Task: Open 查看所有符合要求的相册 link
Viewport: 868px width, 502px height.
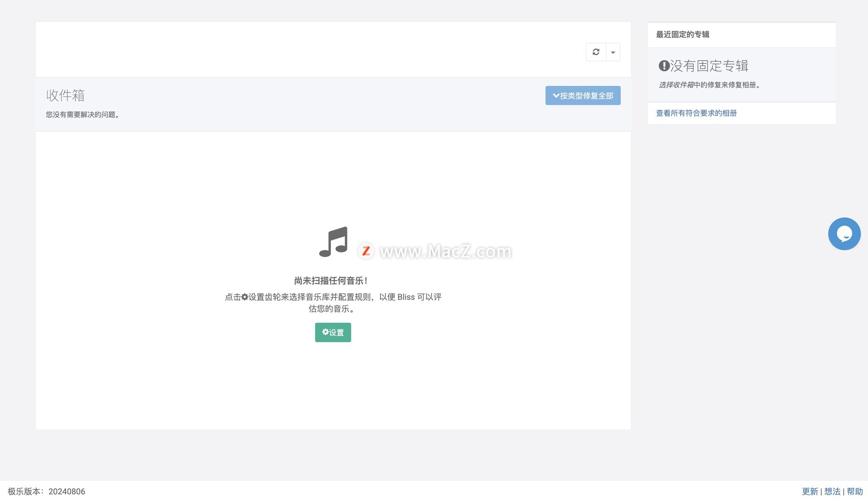Action: (x=696, y=113)
